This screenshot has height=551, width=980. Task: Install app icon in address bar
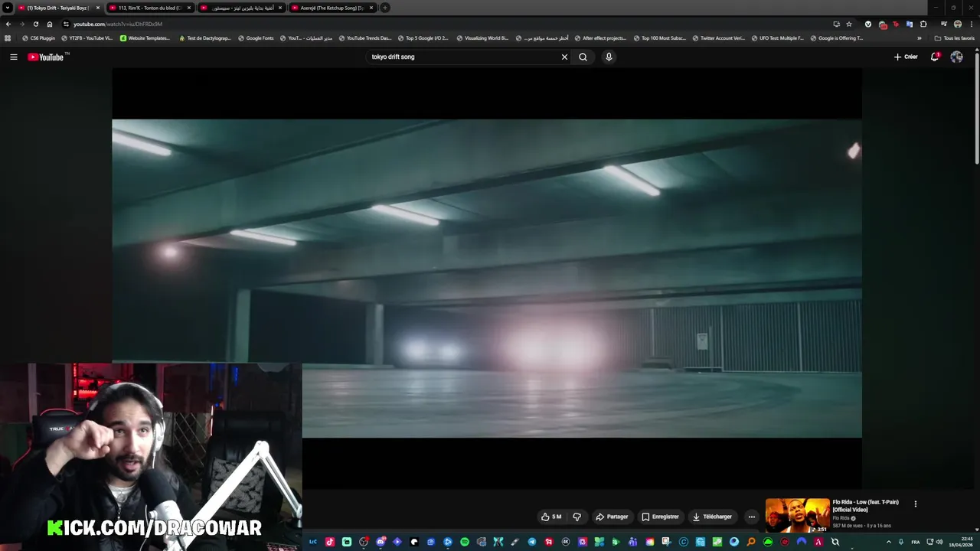(x=836, y=24)
